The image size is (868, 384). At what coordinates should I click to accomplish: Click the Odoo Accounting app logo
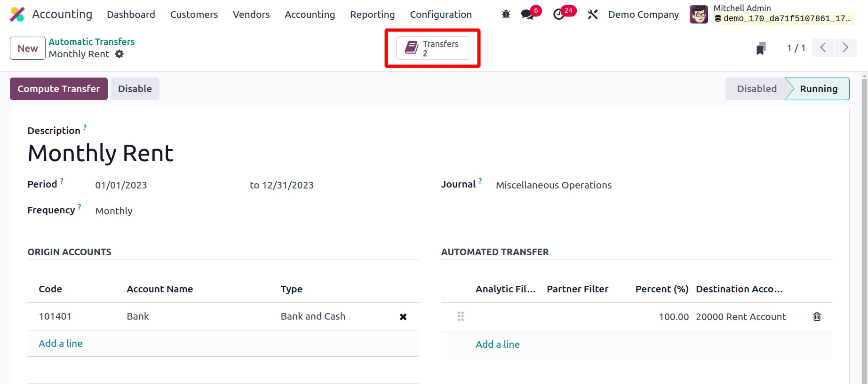(17, 15)
